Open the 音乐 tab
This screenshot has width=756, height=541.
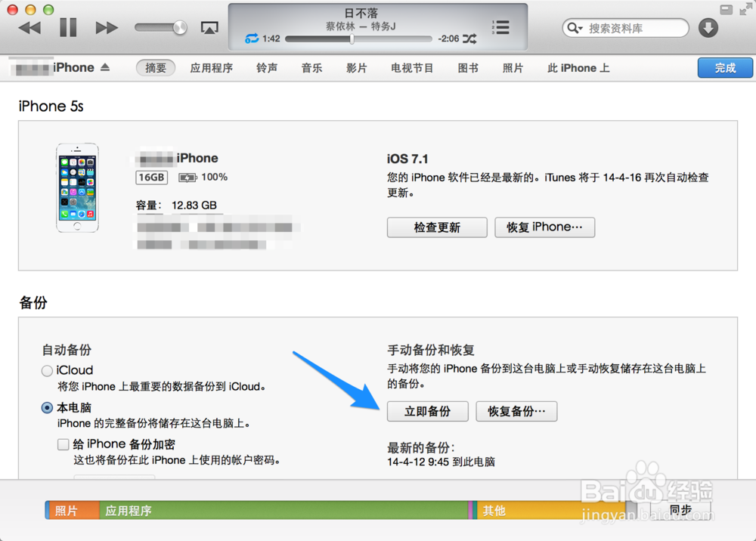click(311, 68)
